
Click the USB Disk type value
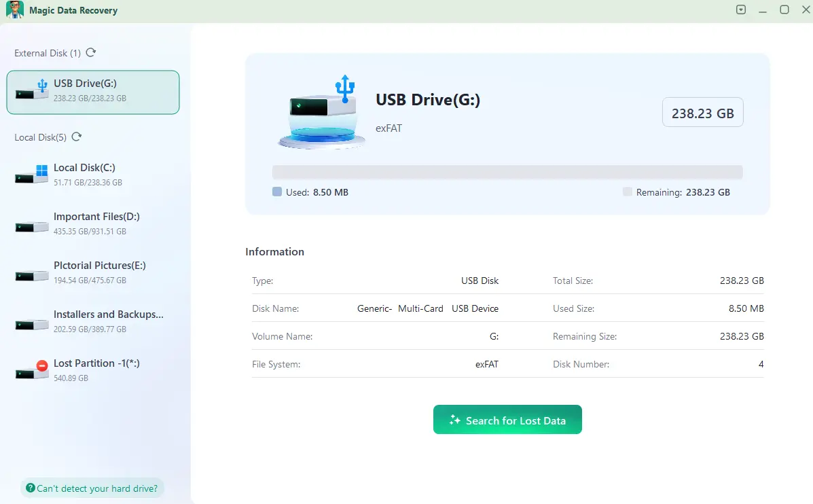480,281
